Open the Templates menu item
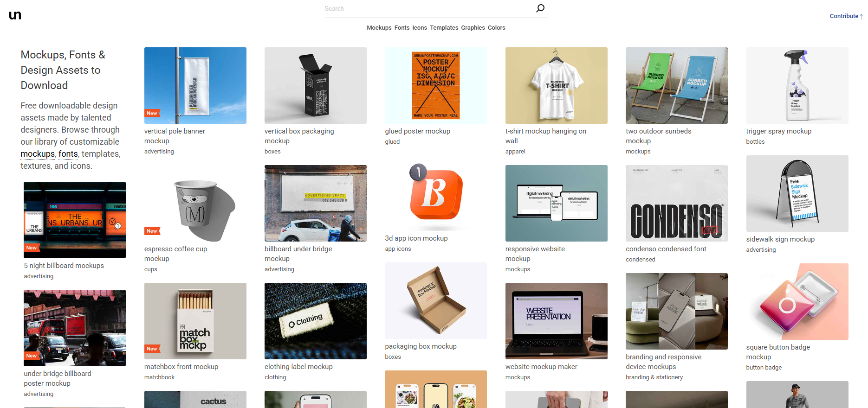This screenshot has width=868, height=408. (x=444, y=28)
